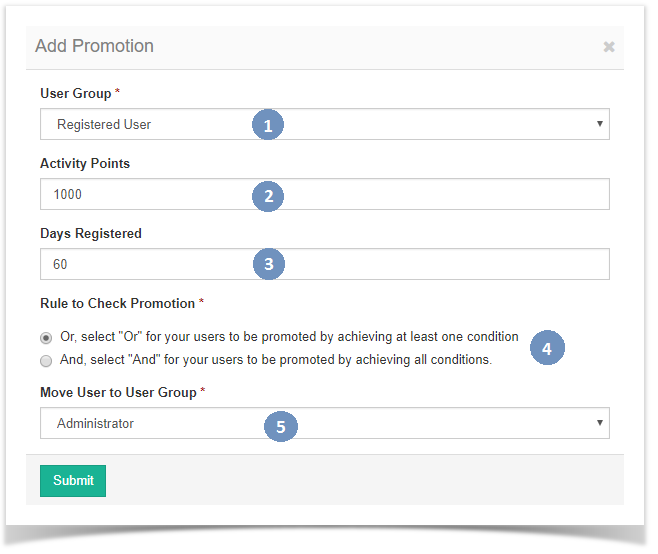The width and height of the screenshot is (658, 554).
Task: Select the "Or" promotion rule radio button
Action: click(x=46, y=337)
